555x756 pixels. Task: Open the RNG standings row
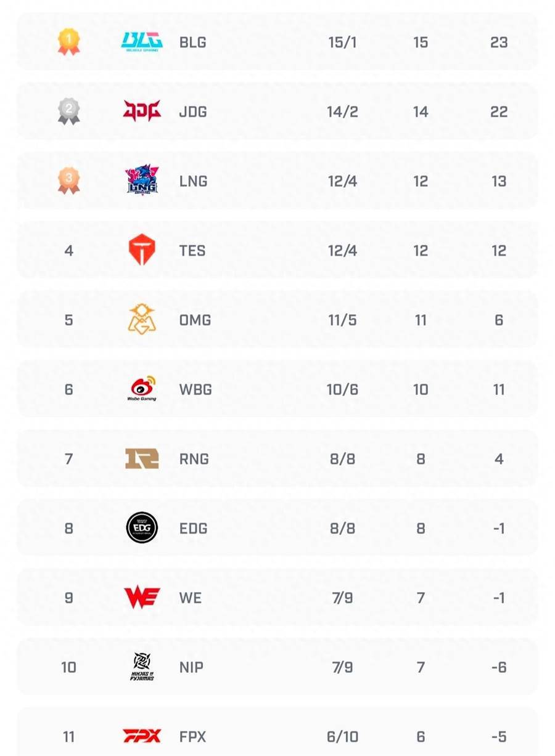(277, 458)
